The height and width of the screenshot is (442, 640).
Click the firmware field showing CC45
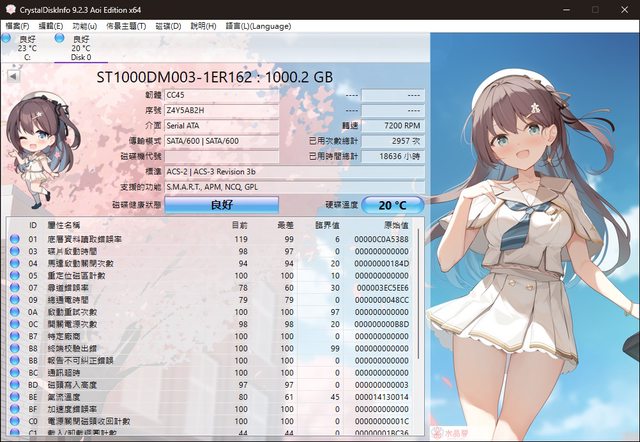pos(221,95)
